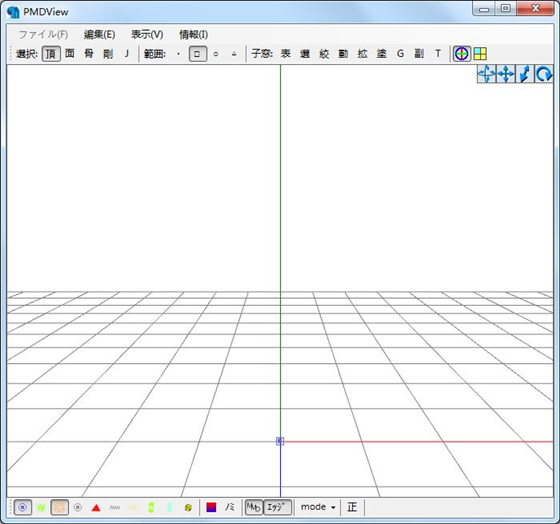Open the 表示(V) menu
Image resolution: width=560 pixels, height=524 pixels.
point(147,34)
